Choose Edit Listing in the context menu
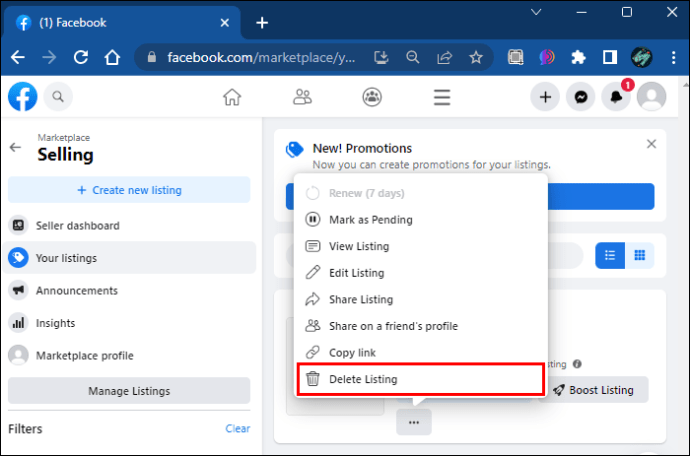Screen dimensions: 690x456 357,273
